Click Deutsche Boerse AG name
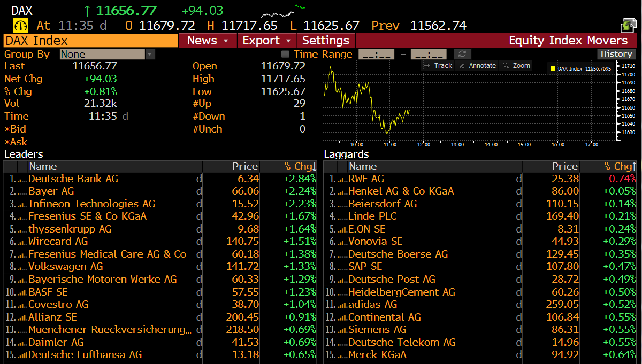This screenshot has height=364, width=642. [398, 254]
